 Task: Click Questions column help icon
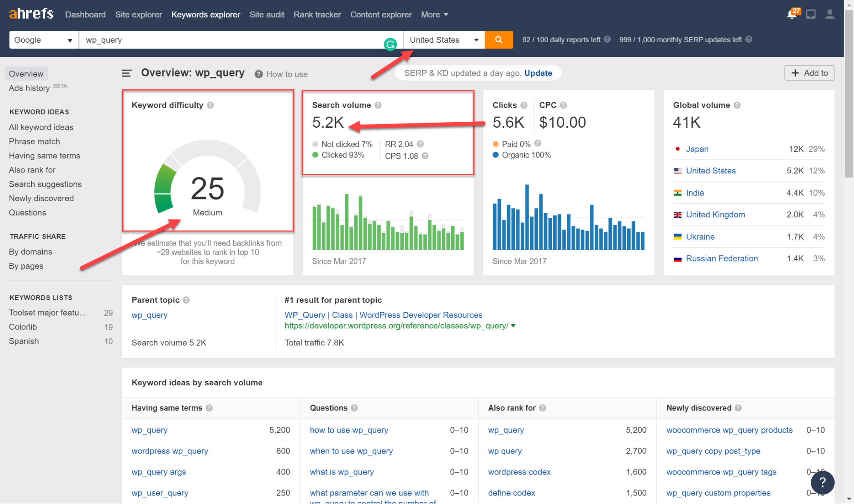(354, 408)
